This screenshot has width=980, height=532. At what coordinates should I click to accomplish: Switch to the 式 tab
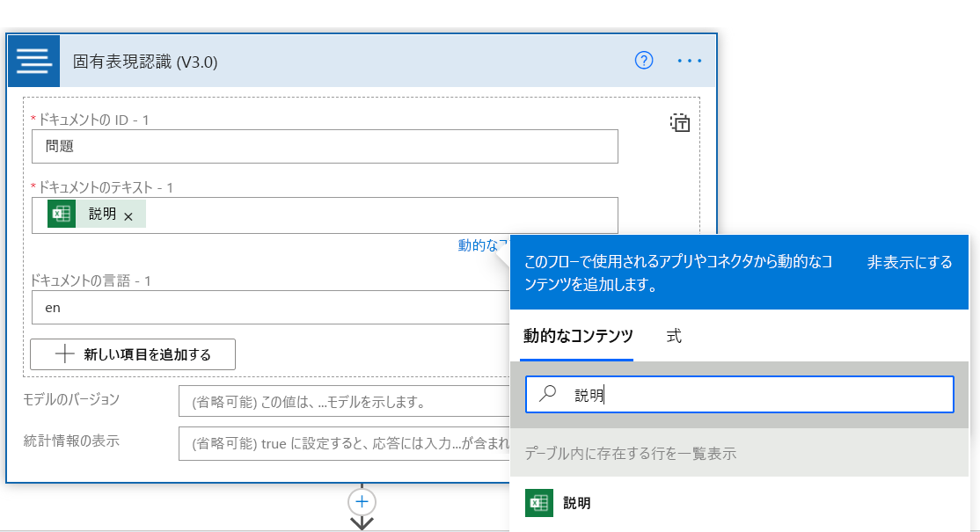[x=673, y=336]
